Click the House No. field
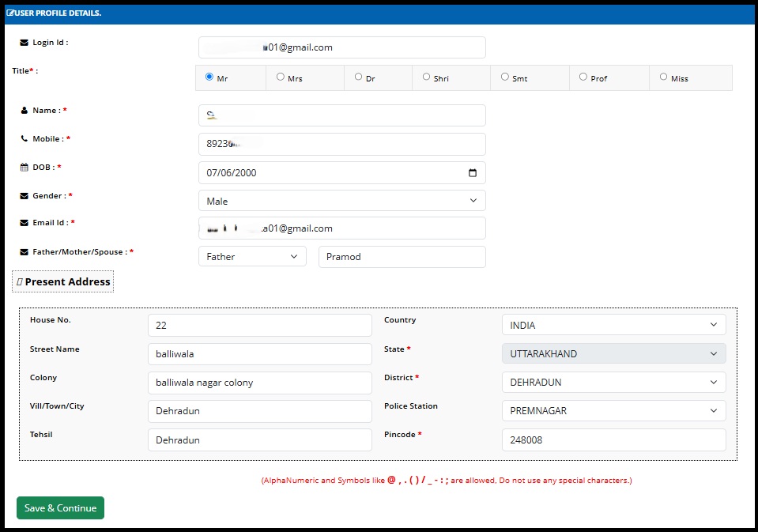The width and height of the screenshot is (758, 532). coord(259,326)
